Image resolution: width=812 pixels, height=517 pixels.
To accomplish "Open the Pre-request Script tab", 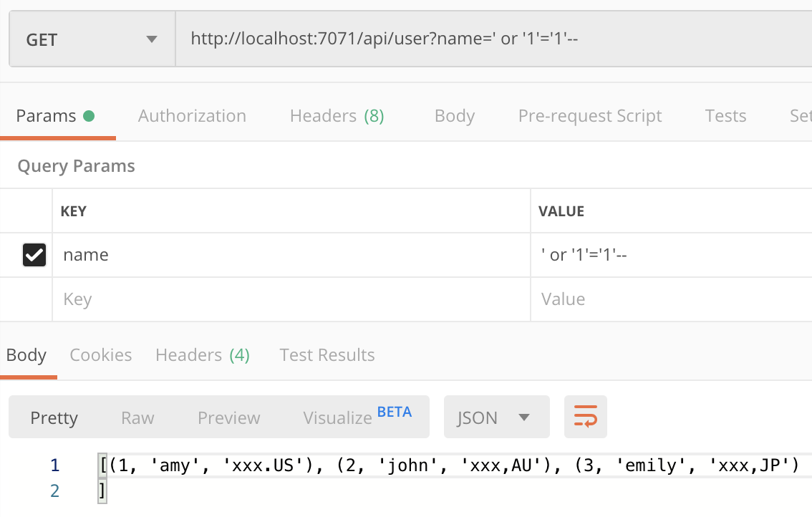I will pos(590,115).
